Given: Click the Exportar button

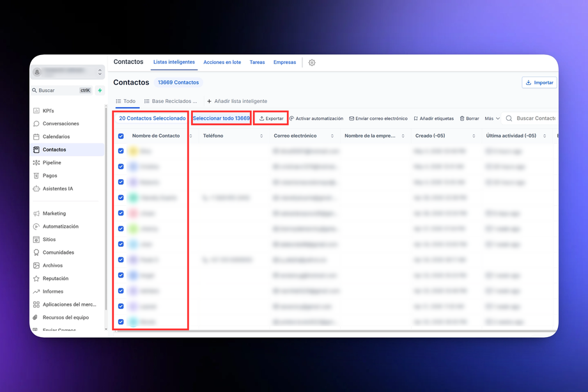Looking at the screenshot, I should (x=271, y=118).
